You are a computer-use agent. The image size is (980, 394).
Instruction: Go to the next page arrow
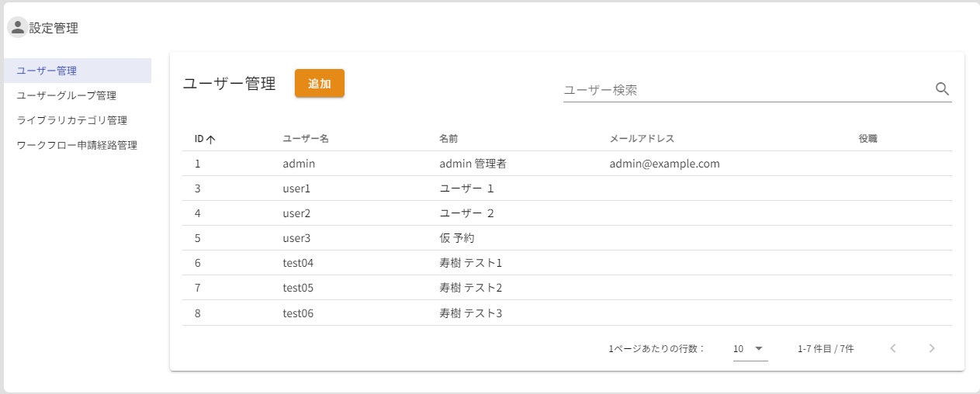[x=932, y=348]
